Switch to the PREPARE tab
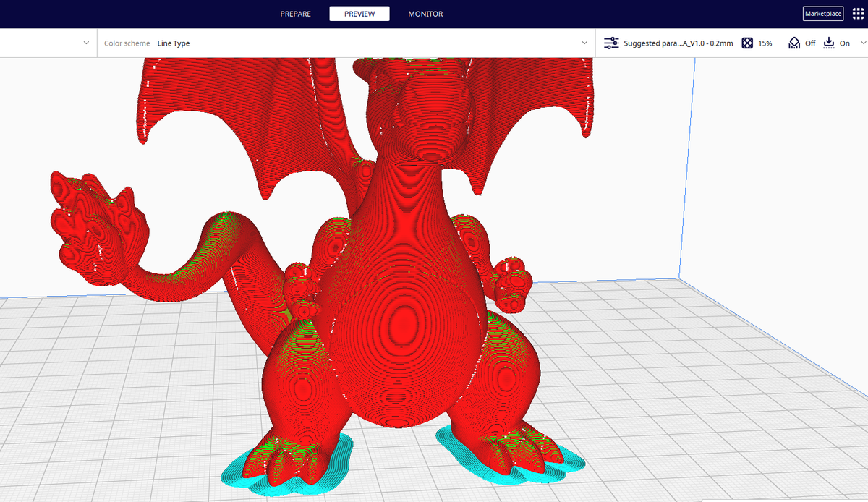Viewport: 868px width, 502px height. 295,13
